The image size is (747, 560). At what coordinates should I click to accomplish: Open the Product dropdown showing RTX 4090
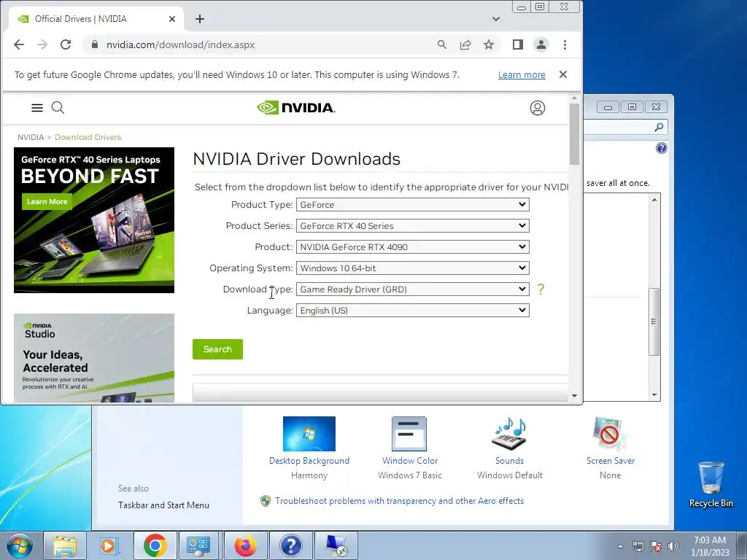point(413,246)
